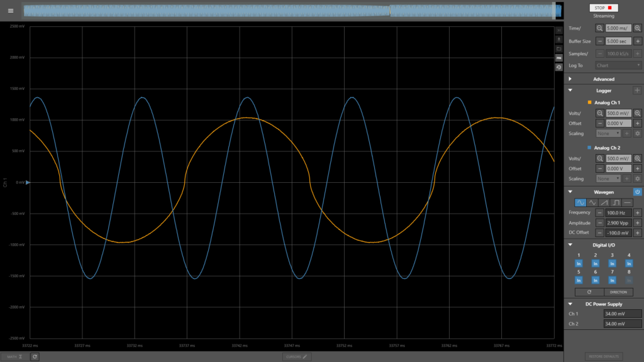Toggle Digital I/O pin 7 In
Screen dimensions: 644x362
click(x=612, y=280)
